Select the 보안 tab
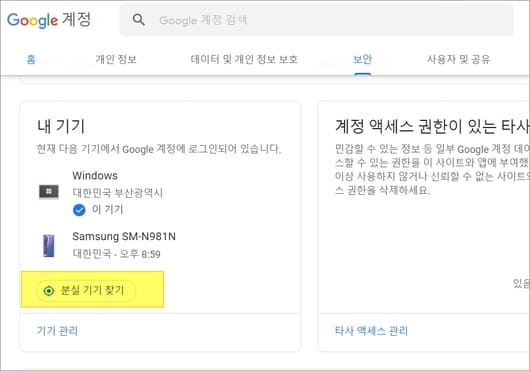The height and width of the screenshot is (371, 530). [362, 59]
